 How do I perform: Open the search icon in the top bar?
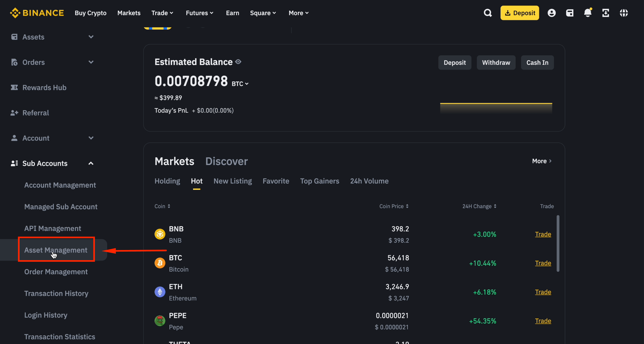pyautogui.click(x=488, y=13)
